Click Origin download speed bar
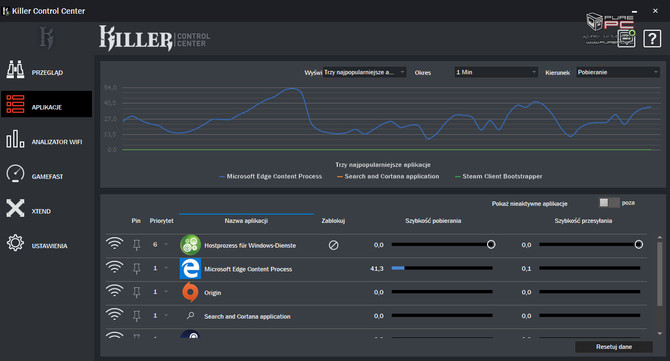The height and width of the screenshot is (361, 670). point(442,292)
